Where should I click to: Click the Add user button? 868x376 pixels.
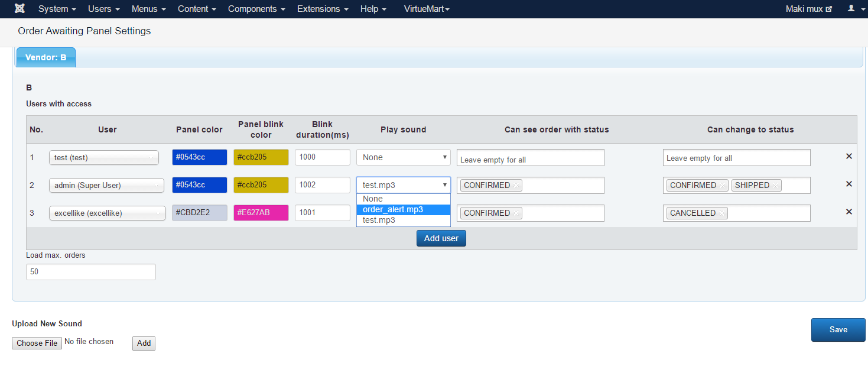coord(441,238)
